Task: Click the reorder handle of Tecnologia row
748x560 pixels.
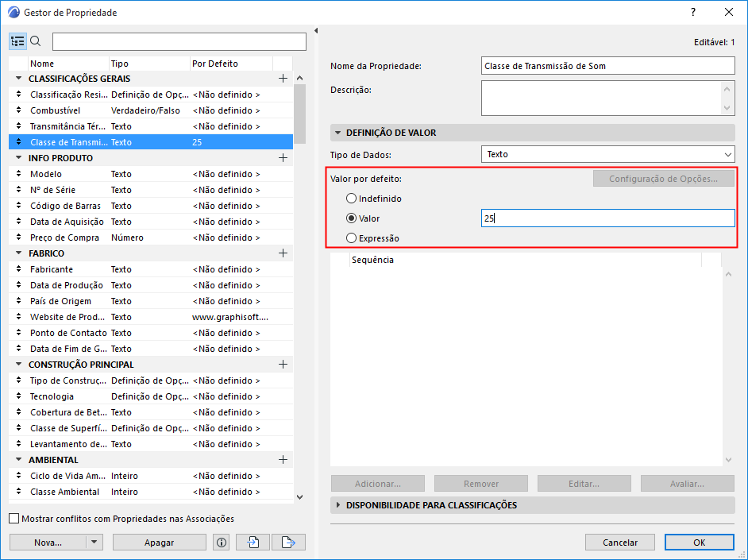Action: [x=18, y=396]
